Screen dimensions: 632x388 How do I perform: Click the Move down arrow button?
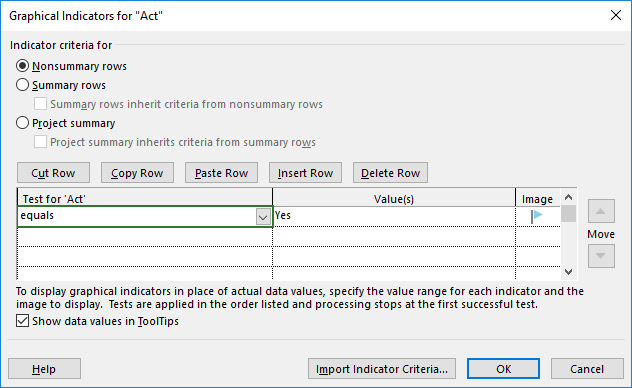601,256
